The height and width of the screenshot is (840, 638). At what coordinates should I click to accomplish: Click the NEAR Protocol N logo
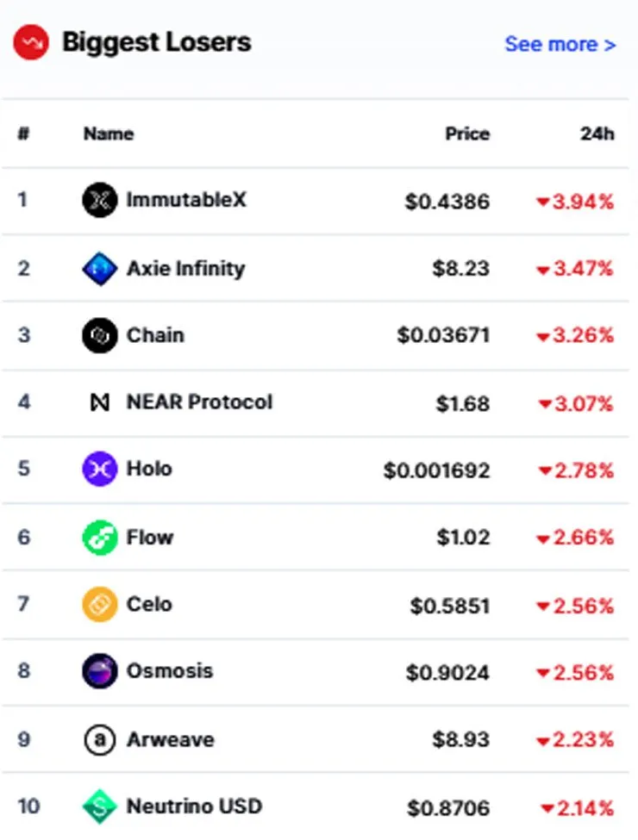(100, 401)
